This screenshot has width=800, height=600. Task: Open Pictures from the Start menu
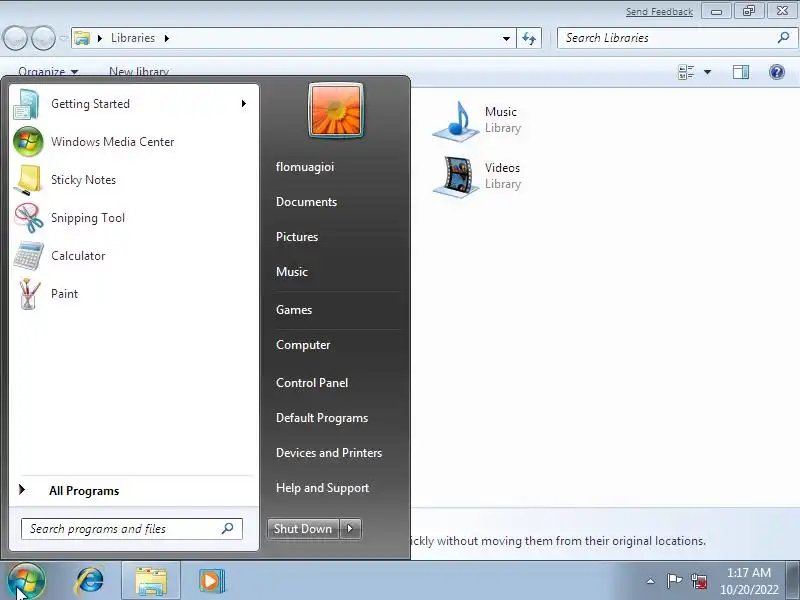[x=297, y=237]
